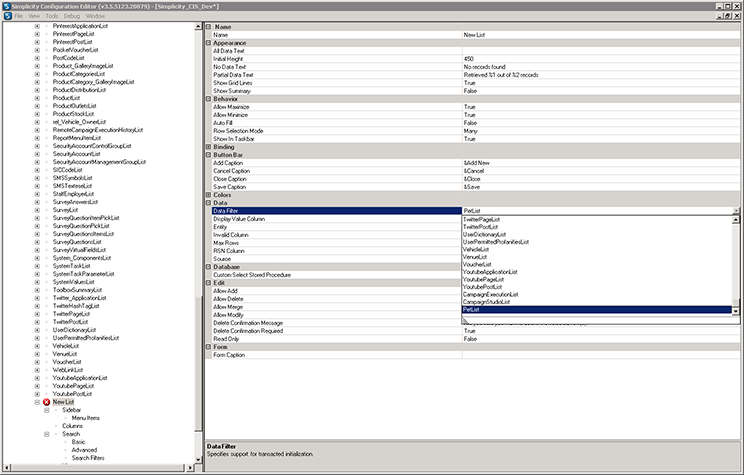Collapse the Edit property category
744x475 pixels.
pyautogui.click(x=208, y=283)
